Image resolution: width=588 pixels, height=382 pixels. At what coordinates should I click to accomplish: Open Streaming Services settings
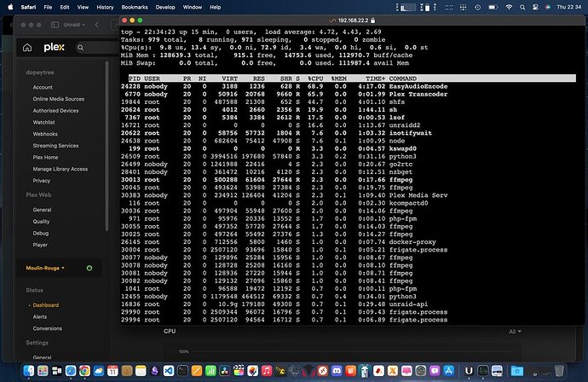pyautogui.click(x=56, y=145)
